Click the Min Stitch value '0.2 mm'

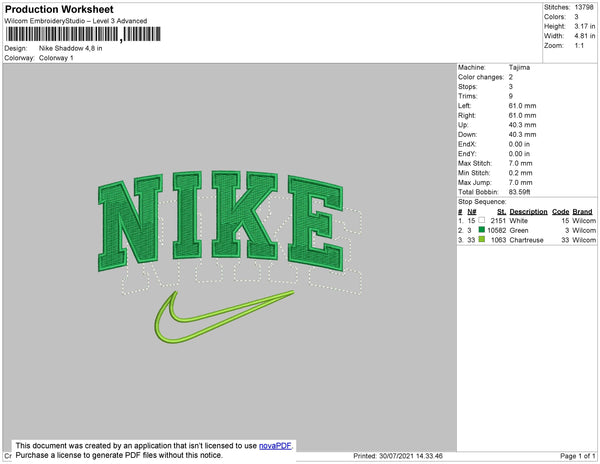tap(520, 173)
